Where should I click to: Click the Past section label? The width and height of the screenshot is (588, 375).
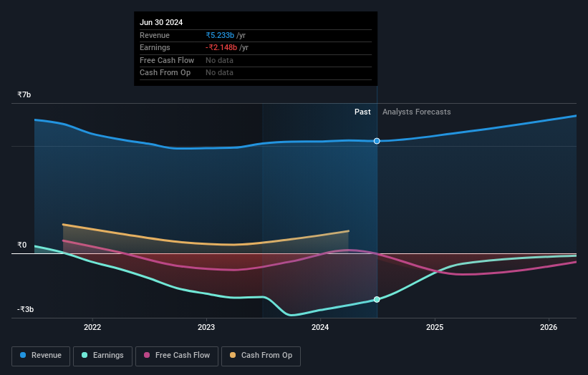coord(362,112)
